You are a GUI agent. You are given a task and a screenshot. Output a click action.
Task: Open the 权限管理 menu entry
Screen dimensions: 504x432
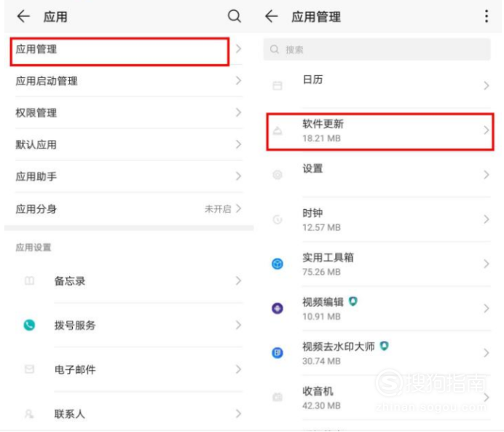129,112
